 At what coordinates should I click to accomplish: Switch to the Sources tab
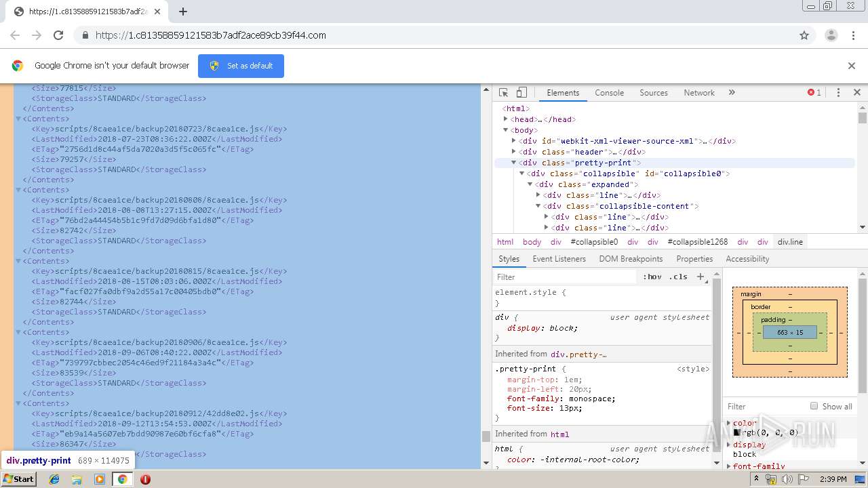(x=654, y=93)
